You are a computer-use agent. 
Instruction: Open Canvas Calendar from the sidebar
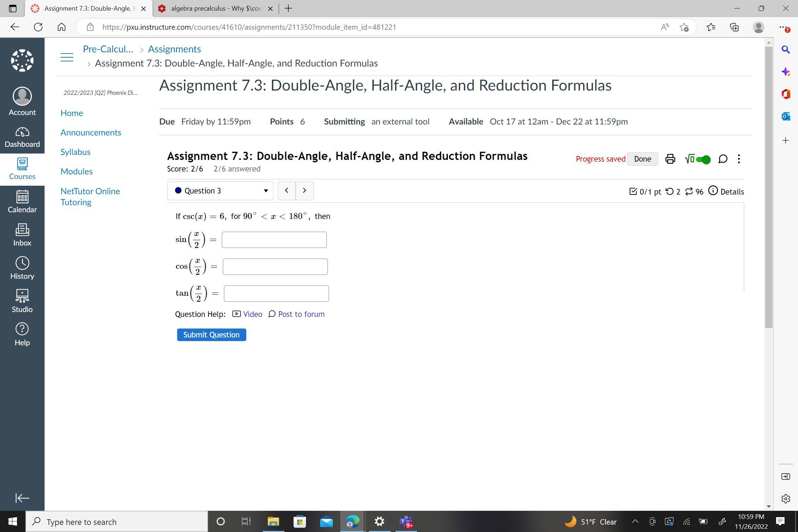[22, 202]
